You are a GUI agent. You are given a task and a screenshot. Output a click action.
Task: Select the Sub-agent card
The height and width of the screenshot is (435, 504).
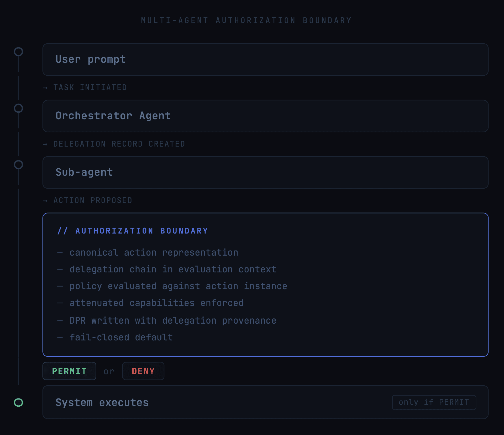tap(265, 173)
